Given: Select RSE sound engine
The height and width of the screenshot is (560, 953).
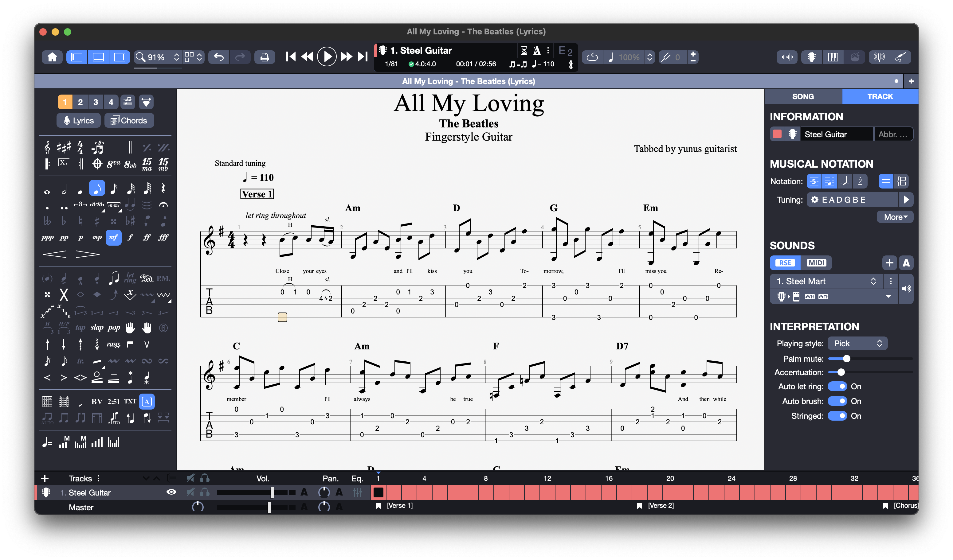Looking at the screenshot, I should 785,263.
